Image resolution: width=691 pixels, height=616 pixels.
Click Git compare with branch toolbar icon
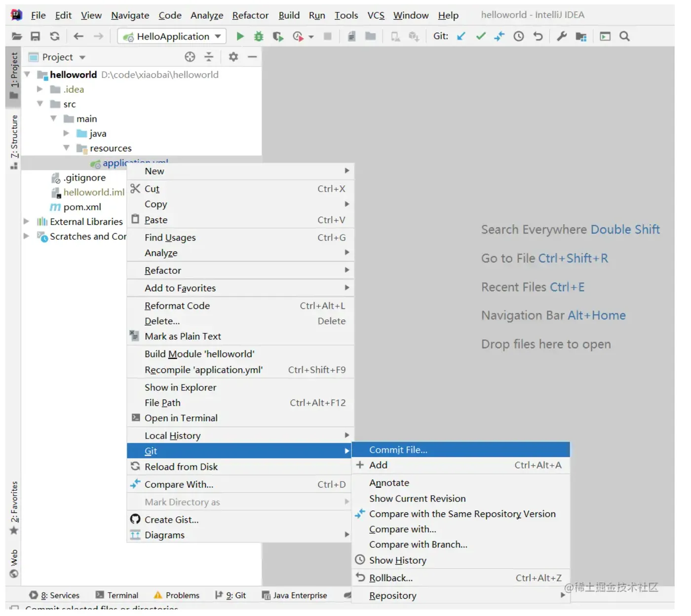tap(499, 37)
